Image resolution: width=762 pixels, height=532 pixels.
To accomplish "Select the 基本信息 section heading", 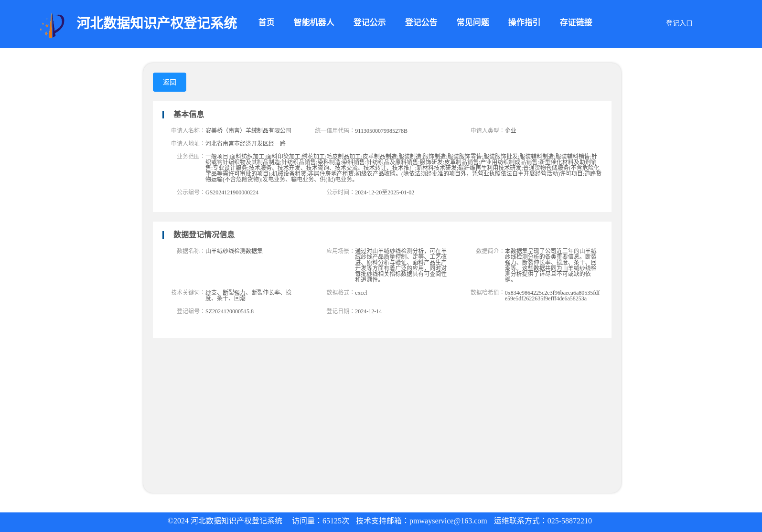I will click(189, 114).
